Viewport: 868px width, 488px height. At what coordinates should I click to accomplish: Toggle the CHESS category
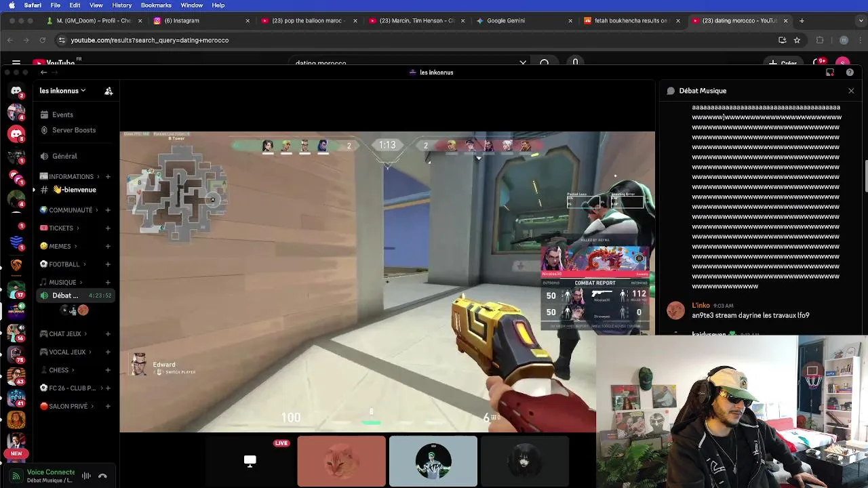(x=57, y=370)
